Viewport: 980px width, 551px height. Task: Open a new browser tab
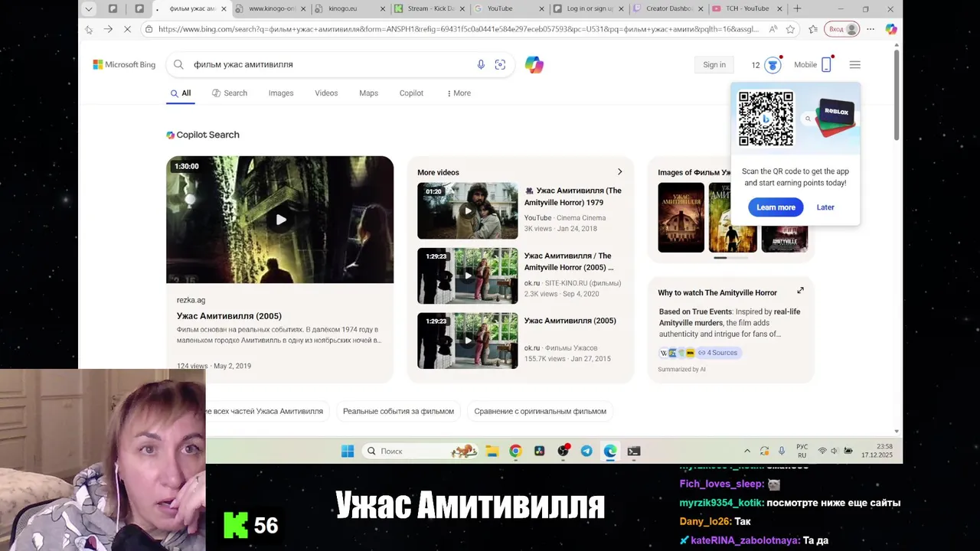(x=797, y=8)
